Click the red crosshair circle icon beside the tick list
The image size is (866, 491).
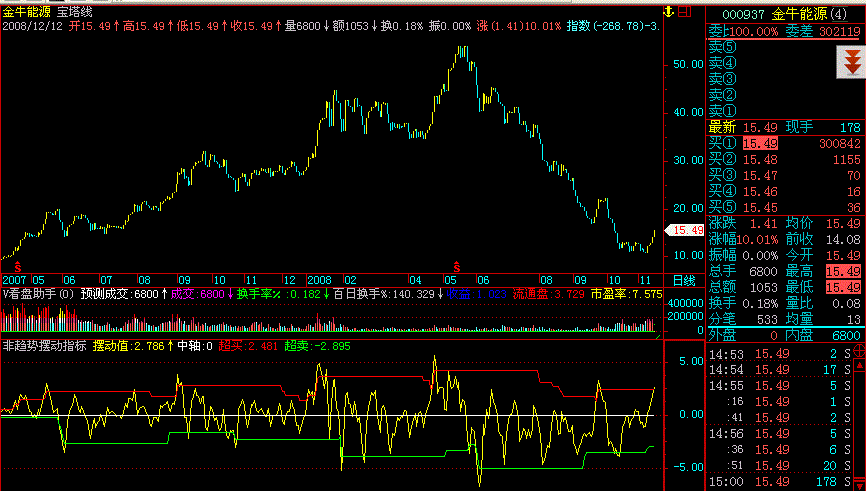860,351
